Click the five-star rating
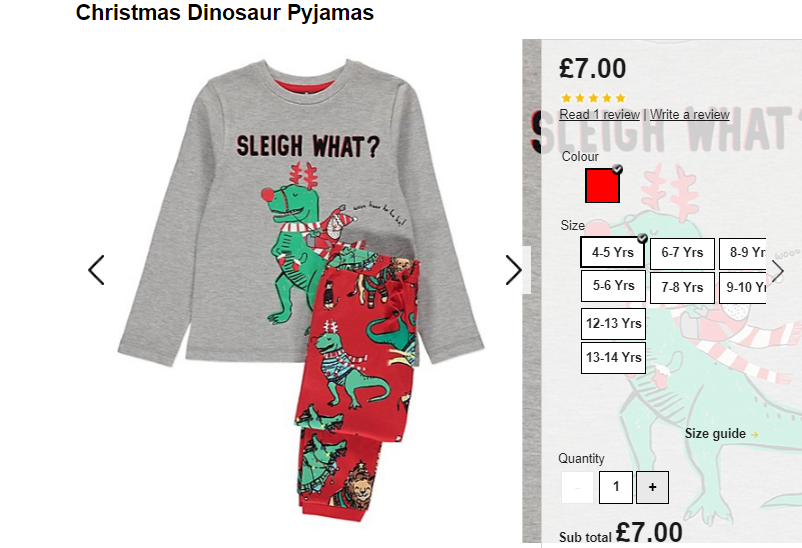Image resolution: width=802 pixels, height=548 pixels. coord(593,98)
